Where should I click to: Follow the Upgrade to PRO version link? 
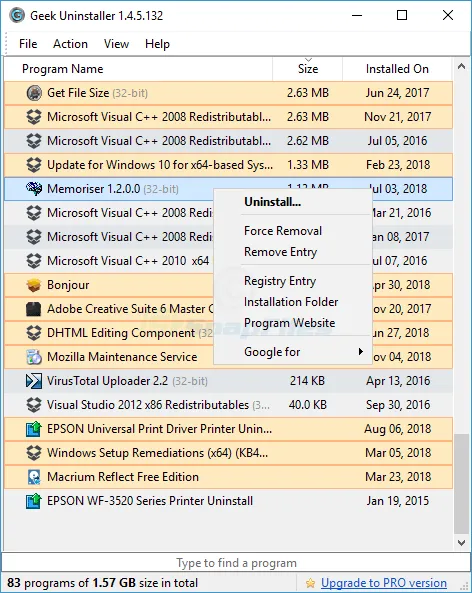(384, 583)
